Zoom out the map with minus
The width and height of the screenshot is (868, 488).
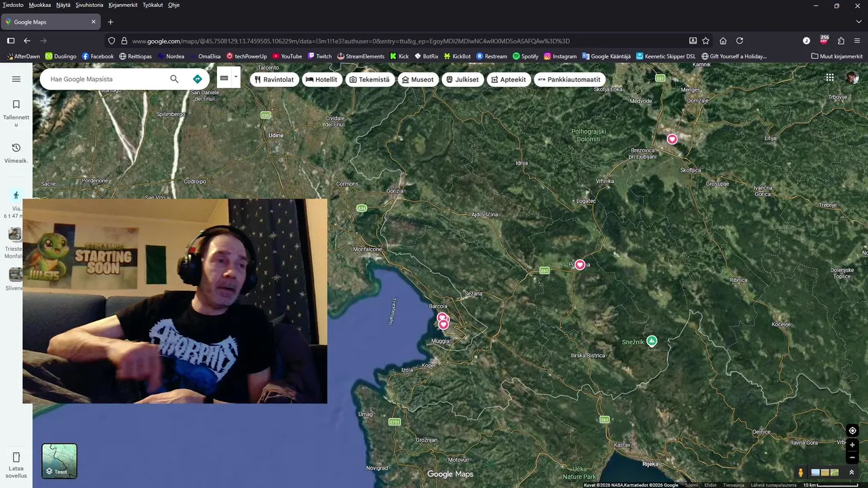click(x=852, y=457)
